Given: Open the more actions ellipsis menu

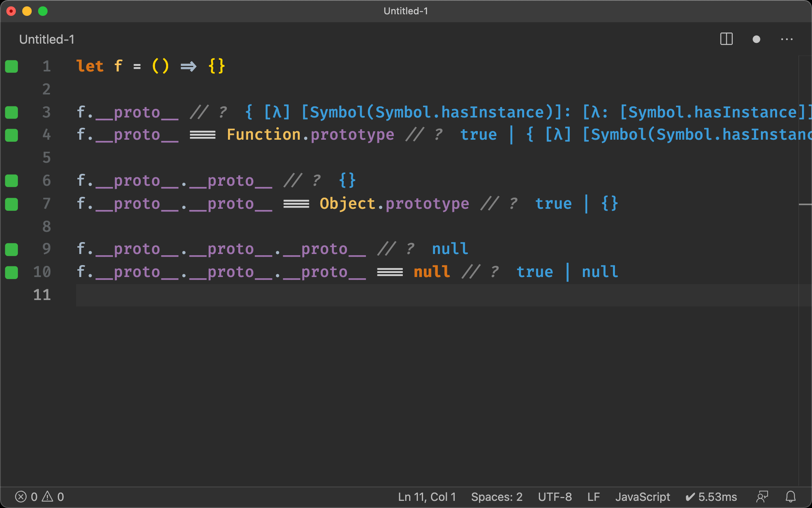Looking at the screenshot, I should 787,39.
